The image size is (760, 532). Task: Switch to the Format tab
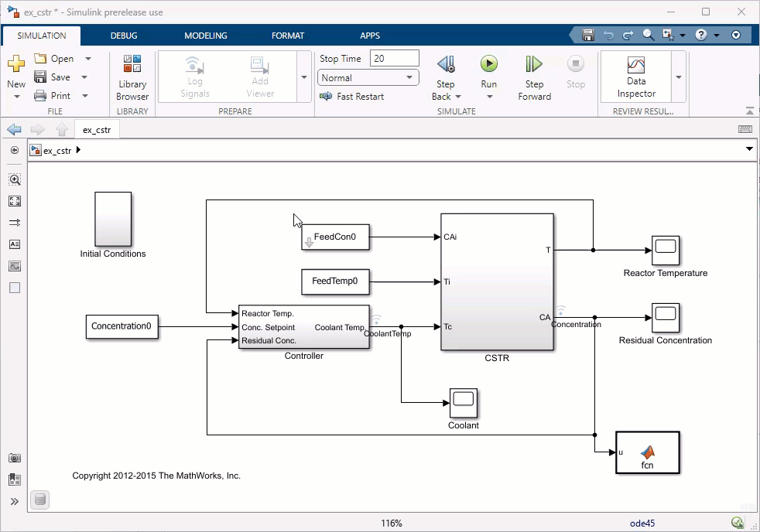click(x=288, y=36)
